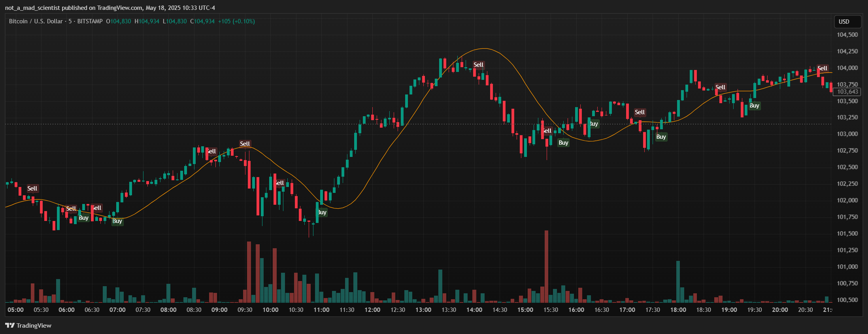Click the 09:30 time axis label

coord(245,310)
